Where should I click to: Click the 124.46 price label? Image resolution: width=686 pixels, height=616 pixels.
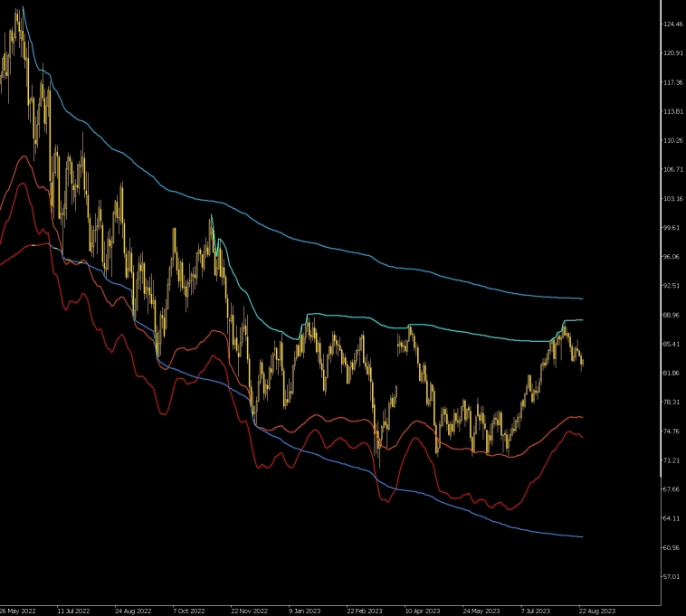click(672, 24)
